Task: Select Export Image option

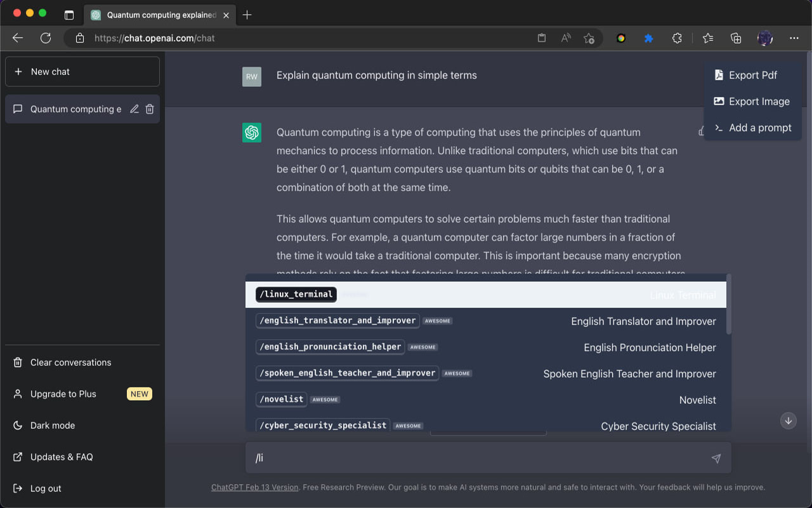Action: (752, 102)
